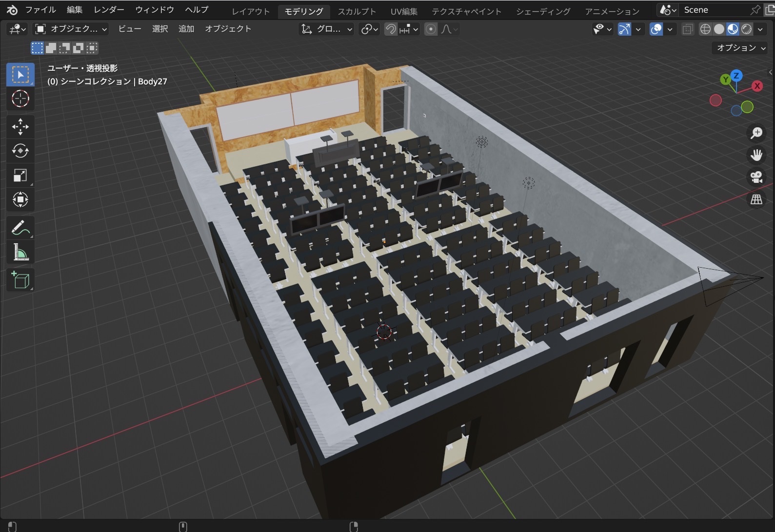The image size is (775, 532).
Task: Select the Move tool
Action: [x=20, y=127]
